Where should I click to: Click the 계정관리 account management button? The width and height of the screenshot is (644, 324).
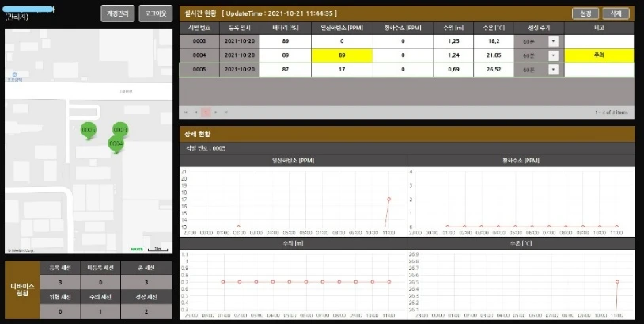pyautogui.click(x=117, y=13)
